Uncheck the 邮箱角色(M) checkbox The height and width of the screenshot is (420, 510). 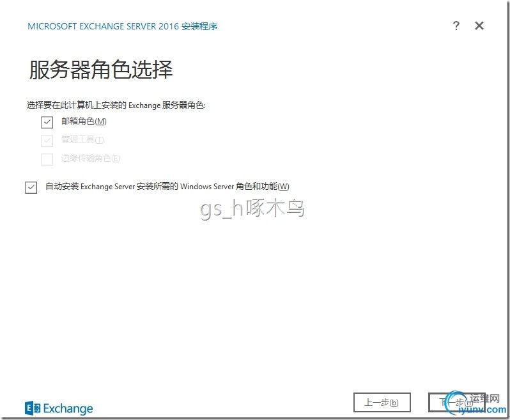click(47, 122)
